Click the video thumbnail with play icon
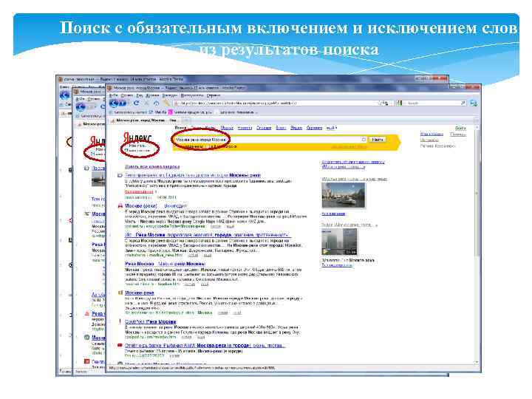This screenshot has width=532, height=399. tap(339, 241)
